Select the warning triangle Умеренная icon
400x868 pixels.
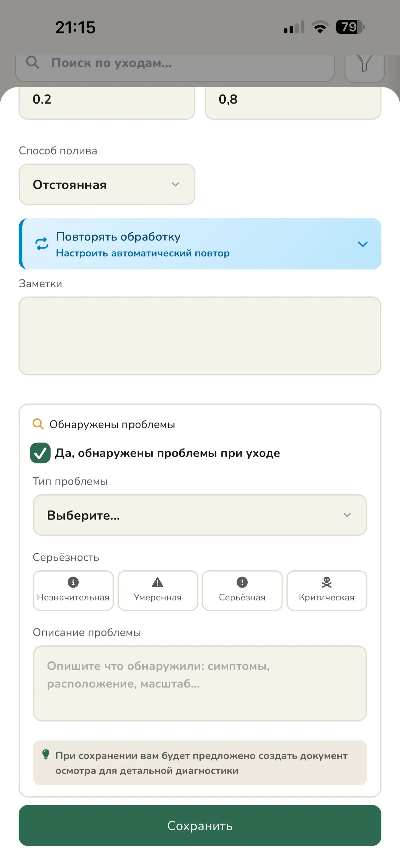tap(158, 582)
